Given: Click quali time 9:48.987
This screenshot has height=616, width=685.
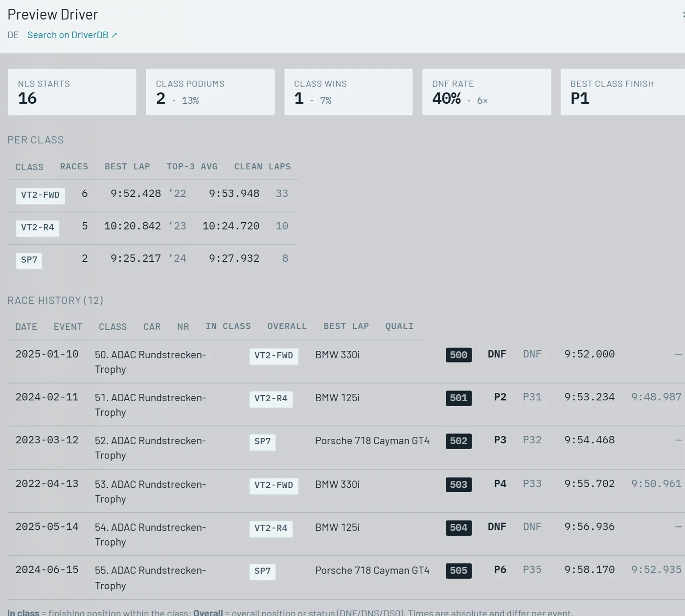Looking at the screenshot, I should 656,397.
